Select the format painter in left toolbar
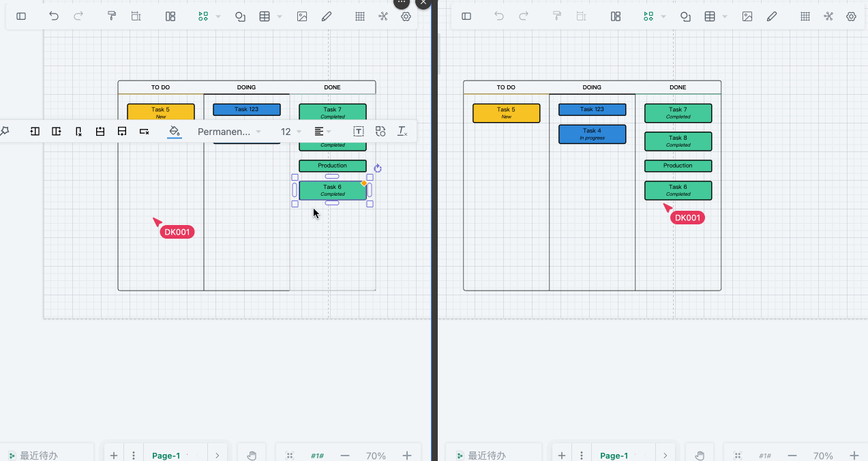 (x=112, y=16)
